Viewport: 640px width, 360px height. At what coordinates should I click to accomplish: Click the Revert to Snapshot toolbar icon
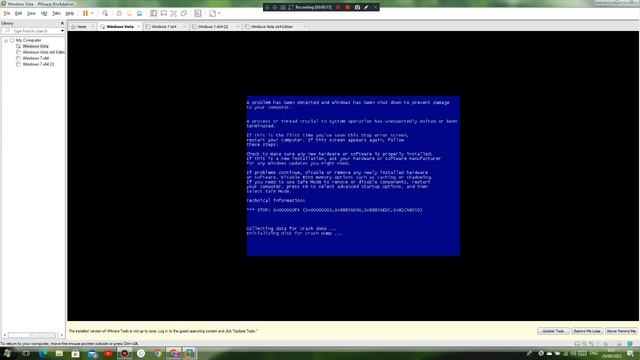pyautogui.click(x=129, y=13)
